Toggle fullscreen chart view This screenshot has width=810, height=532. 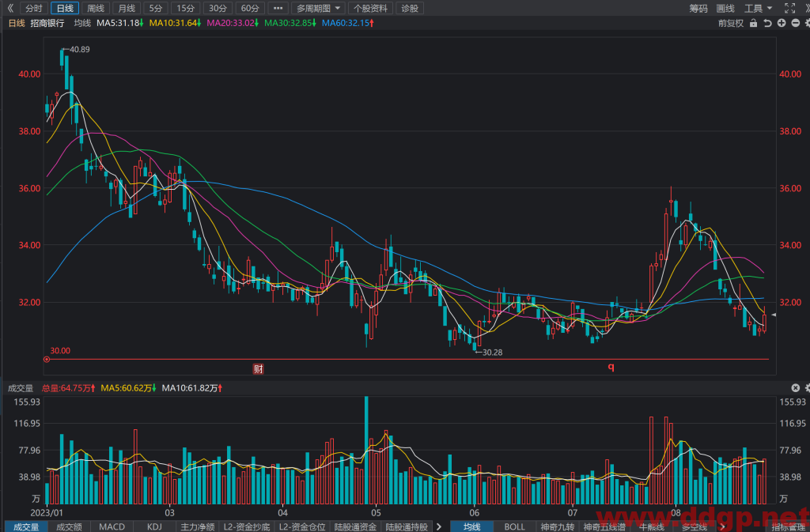tap(790, 8)
